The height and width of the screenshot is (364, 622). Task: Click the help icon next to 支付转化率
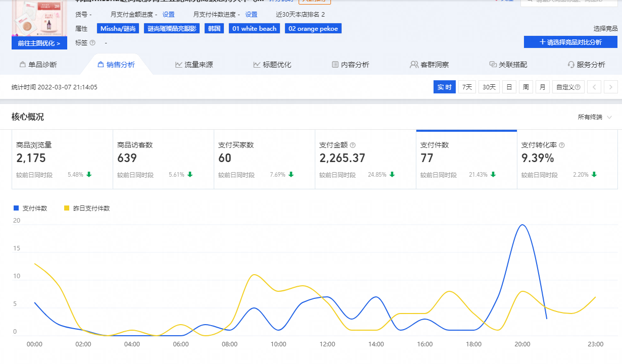pos(561,145)
